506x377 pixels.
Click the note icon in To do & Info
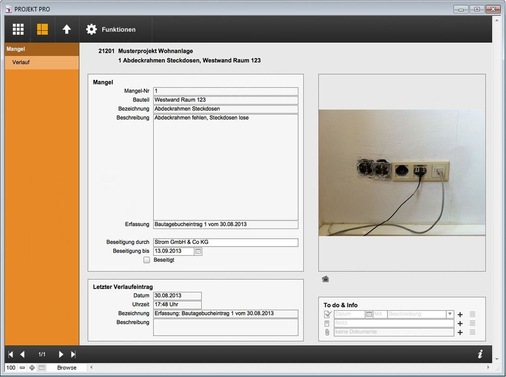[x=327, y=323]
